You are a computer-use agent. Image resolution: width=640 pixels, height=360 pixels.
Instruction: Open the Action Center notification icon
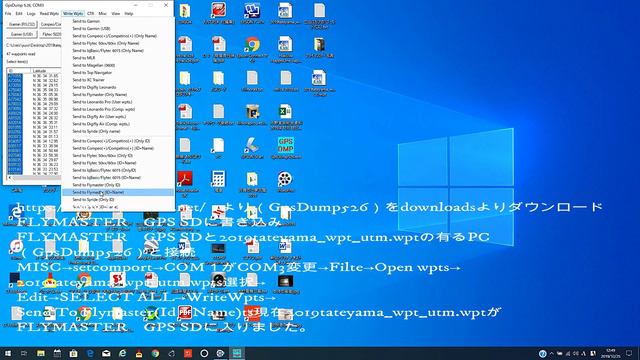click(x=629, y=353)
